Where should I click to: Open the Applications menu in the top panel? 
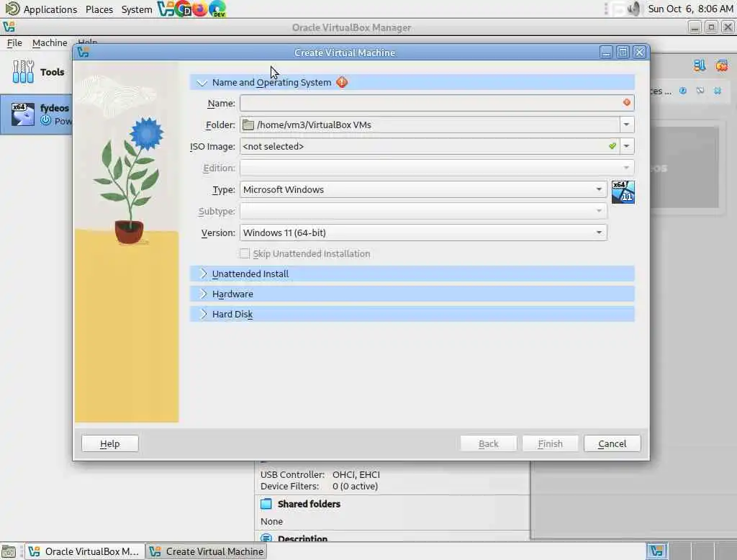[50, 9]
